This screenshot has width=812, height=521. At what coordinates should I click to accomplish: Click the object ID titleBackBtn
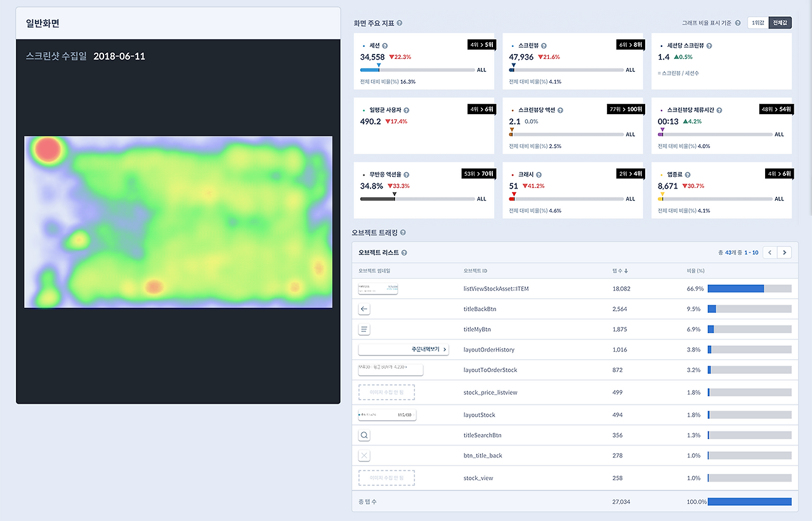click(481, 309)
